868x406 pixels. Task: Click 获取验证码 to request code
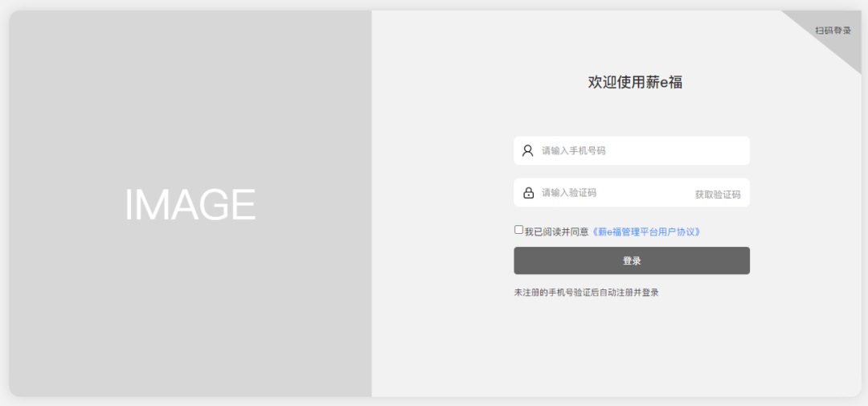coord(718,195)
